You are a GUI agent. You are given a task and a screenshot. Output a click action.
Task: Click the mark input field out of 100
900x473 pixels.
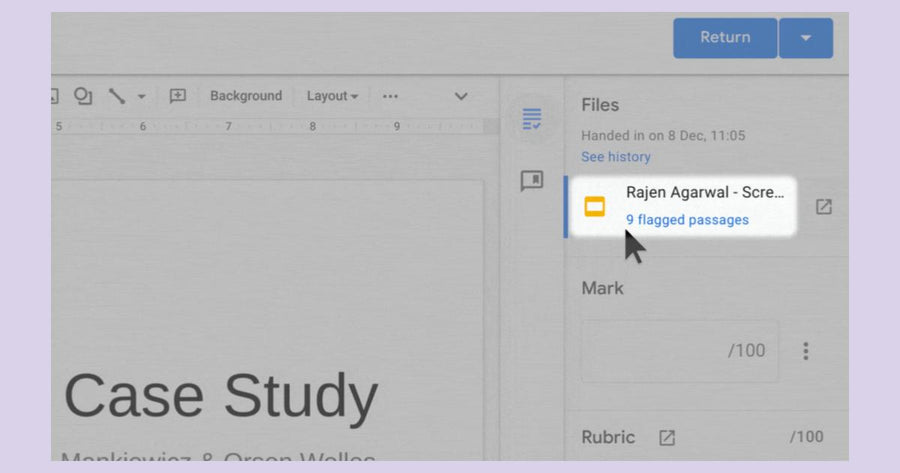[x=680, y=351]
